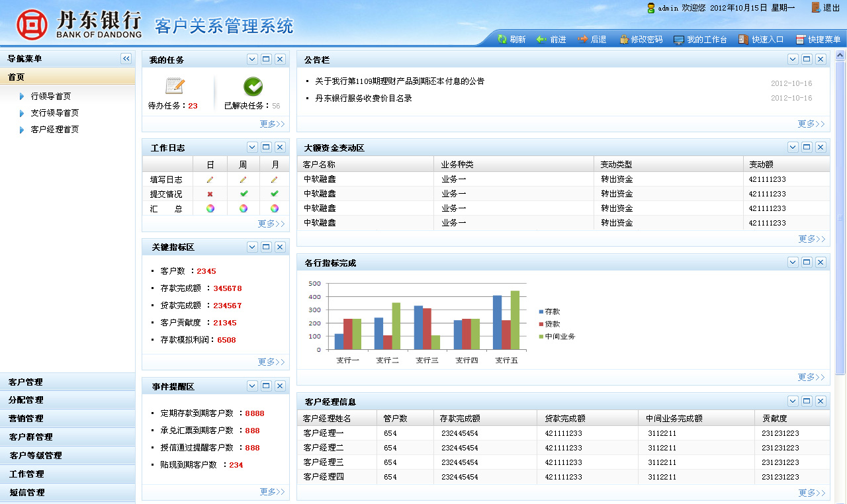Maximize the 公告栏 panel
This screenshot has width=847, height=504.
(x=807, y=59)
